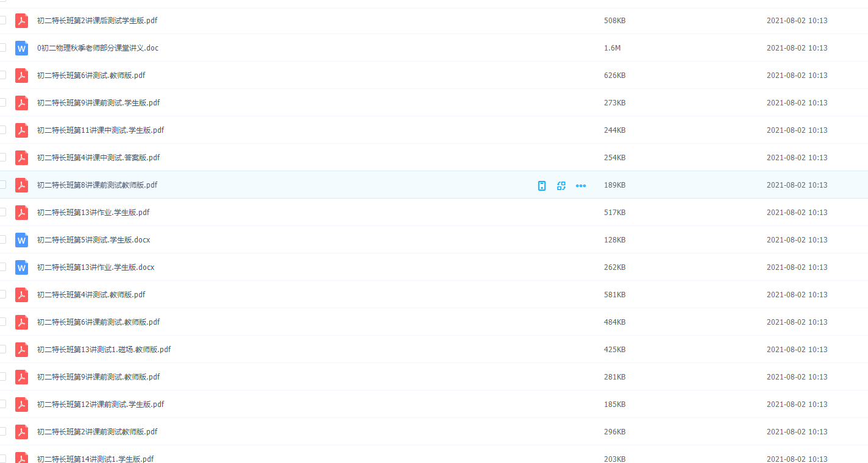Select checkbox for 初二特长班第11讲课中测试.学生版.pdf

click(2, 130)
